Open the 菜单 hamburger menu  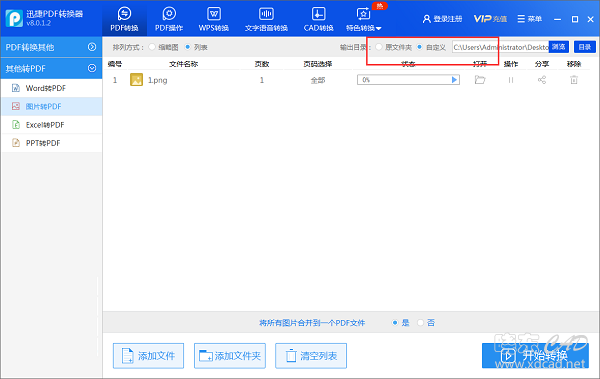530,19
